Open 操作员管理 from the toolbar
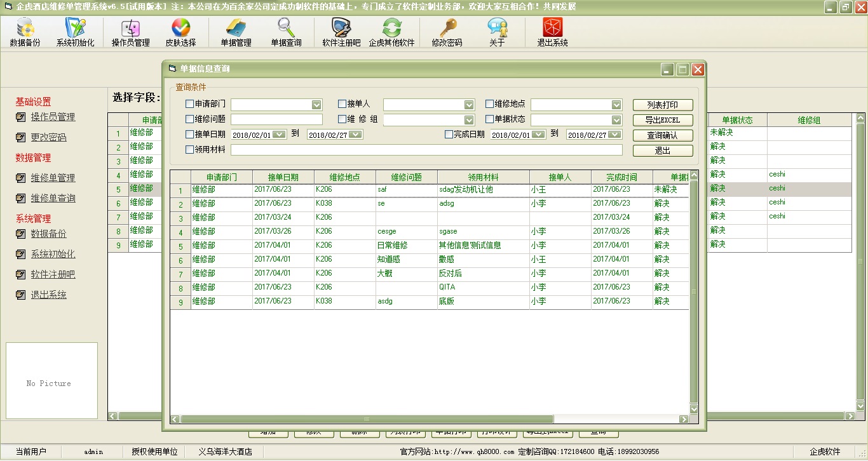This screenshot has width=868, height=461. pos(131,33)
